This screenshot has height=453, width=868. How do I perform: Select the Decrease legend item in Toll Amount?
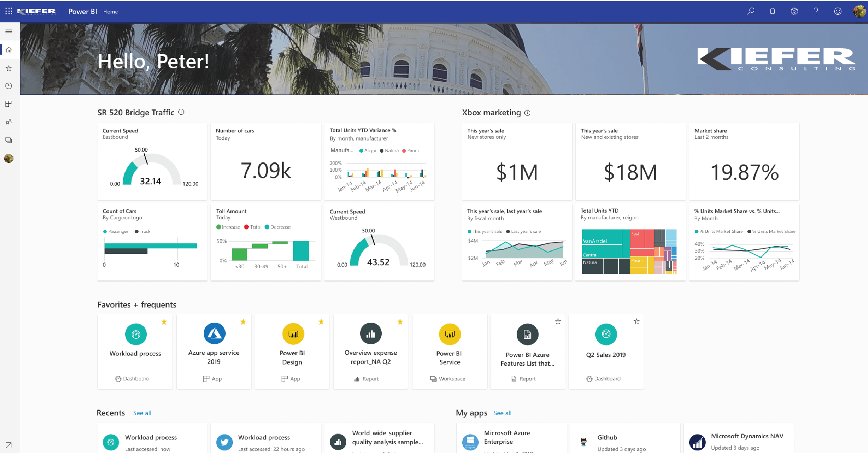pos(278,227)
